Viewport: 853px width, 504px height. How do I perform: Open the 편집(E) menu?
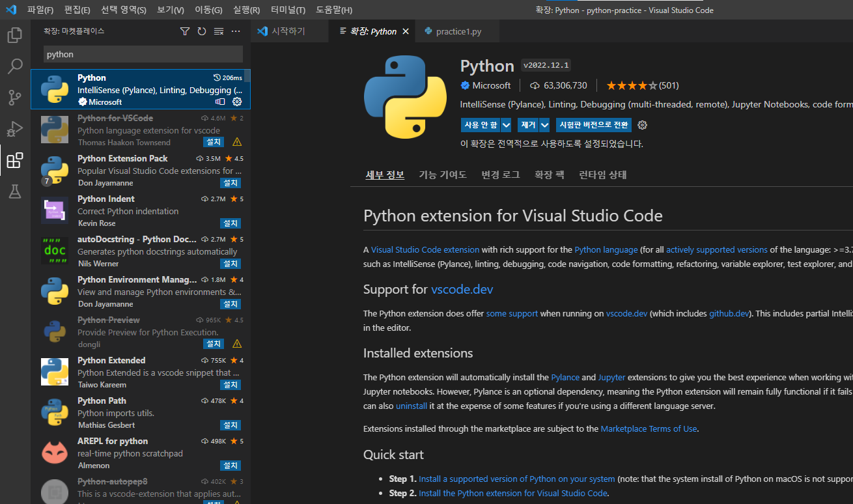click(77, 10)
